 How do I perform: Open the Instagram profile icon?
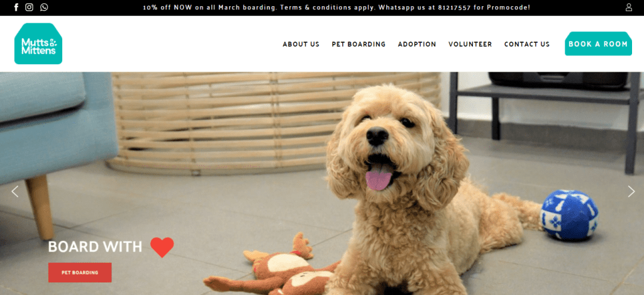coord(29,7)
